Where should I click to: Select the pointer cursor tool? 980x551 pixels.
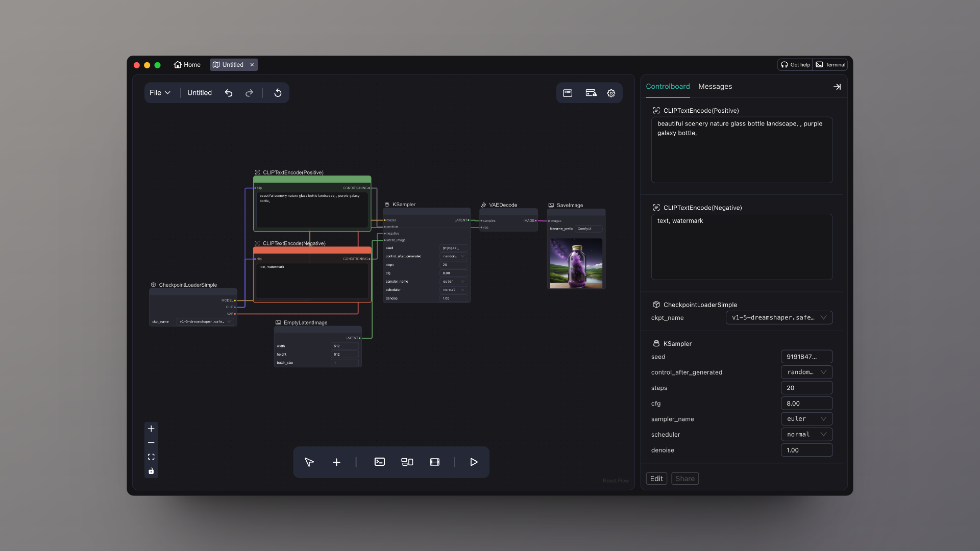pos(309,462)
